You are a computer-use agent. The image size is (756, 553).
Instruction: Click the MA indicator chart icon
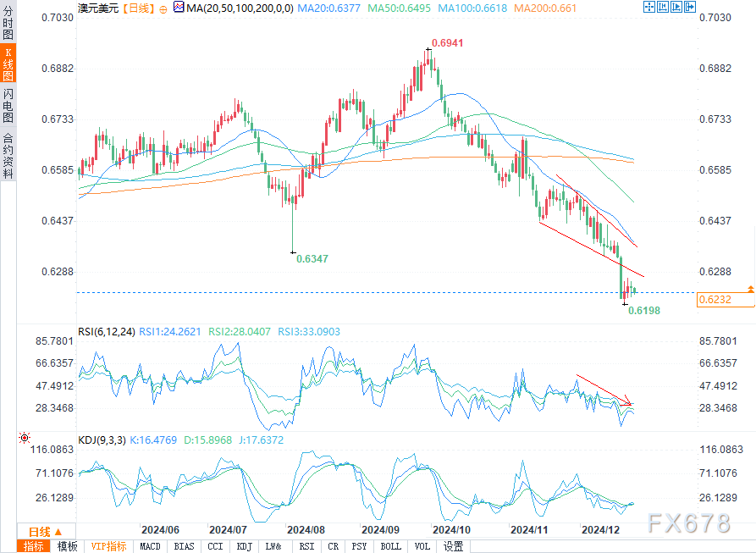pos(179,8)
